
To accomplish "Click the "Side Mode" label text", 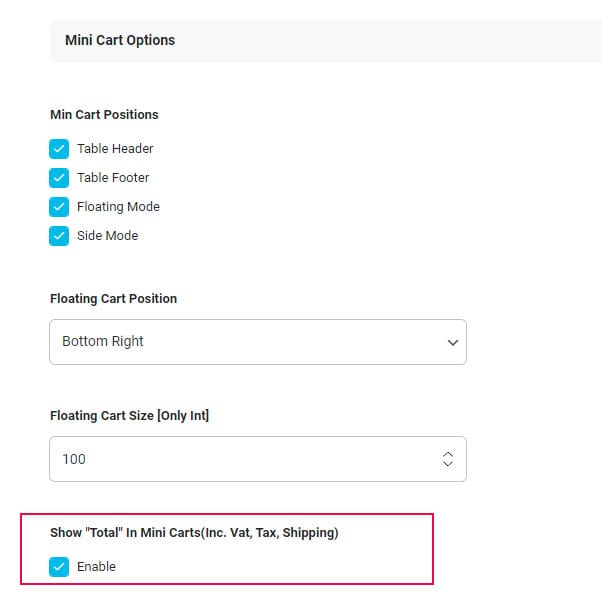I will point(107,236).
